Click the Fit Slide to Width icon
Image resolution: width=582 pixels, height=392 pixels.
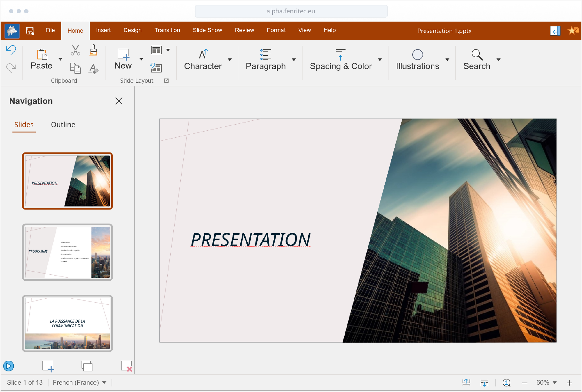(484, 382)
